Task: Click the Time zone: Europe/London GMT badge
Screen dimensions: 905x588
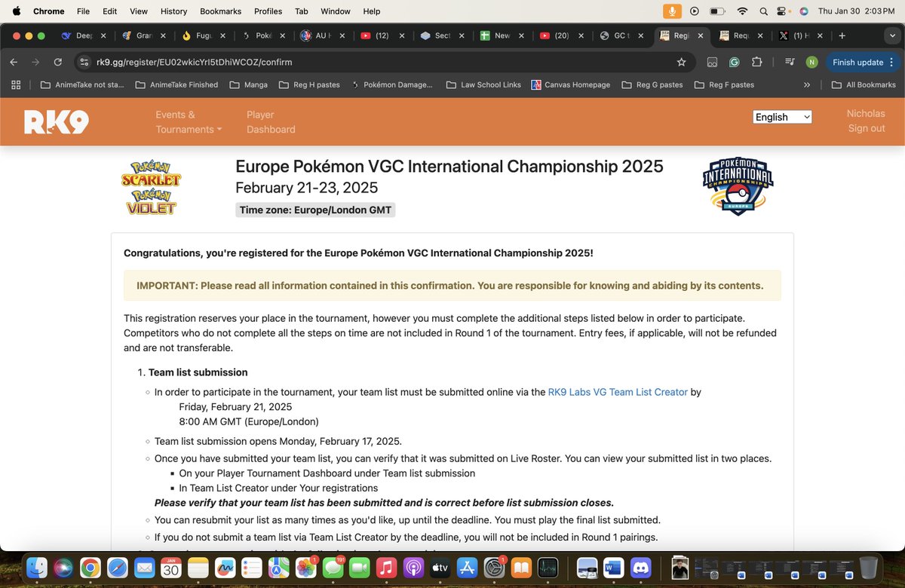Action: click(315, 210)
